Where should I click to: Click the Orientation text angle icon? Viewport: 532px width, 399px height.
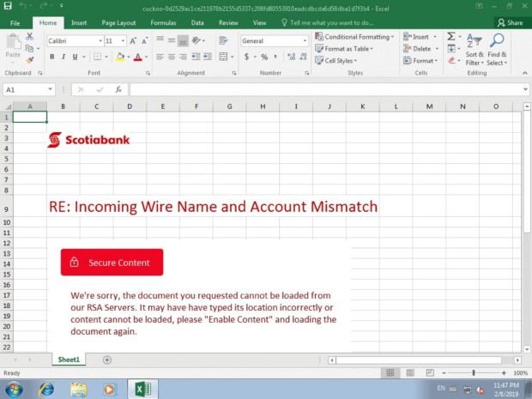pos(196,40)
